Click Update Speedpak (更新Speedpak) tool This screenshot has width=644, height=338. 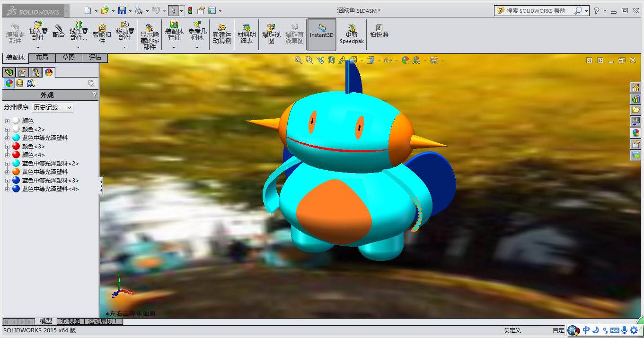(x=352, y=33)
